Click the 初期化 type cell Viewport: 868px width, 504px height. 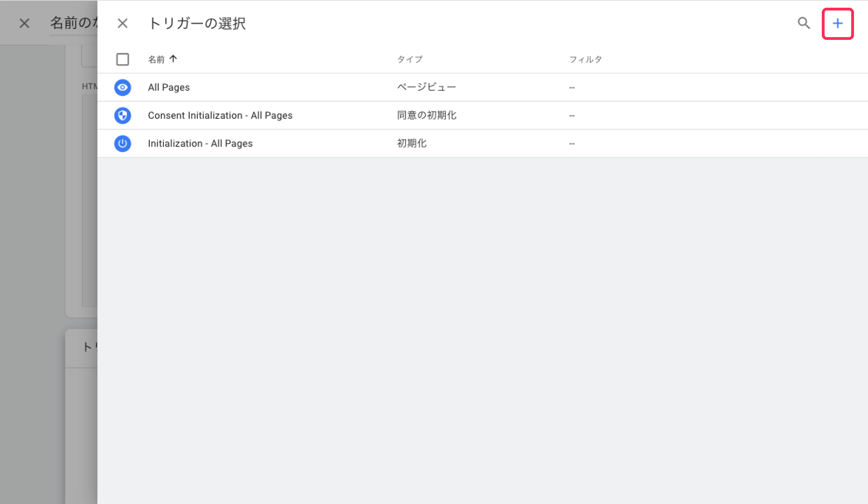point(412,143)
